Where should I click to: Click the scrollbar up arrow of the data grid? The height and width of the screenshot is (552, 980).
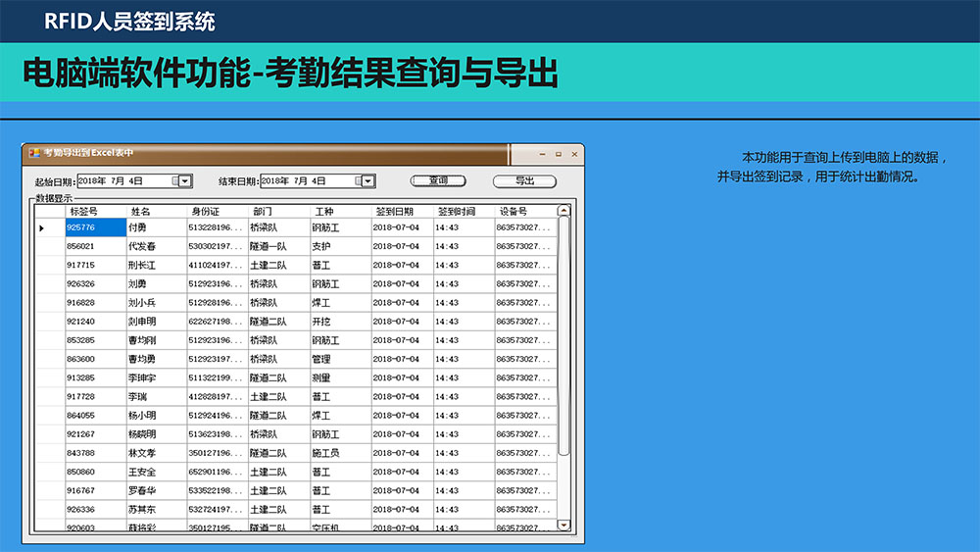pos(563,211)
